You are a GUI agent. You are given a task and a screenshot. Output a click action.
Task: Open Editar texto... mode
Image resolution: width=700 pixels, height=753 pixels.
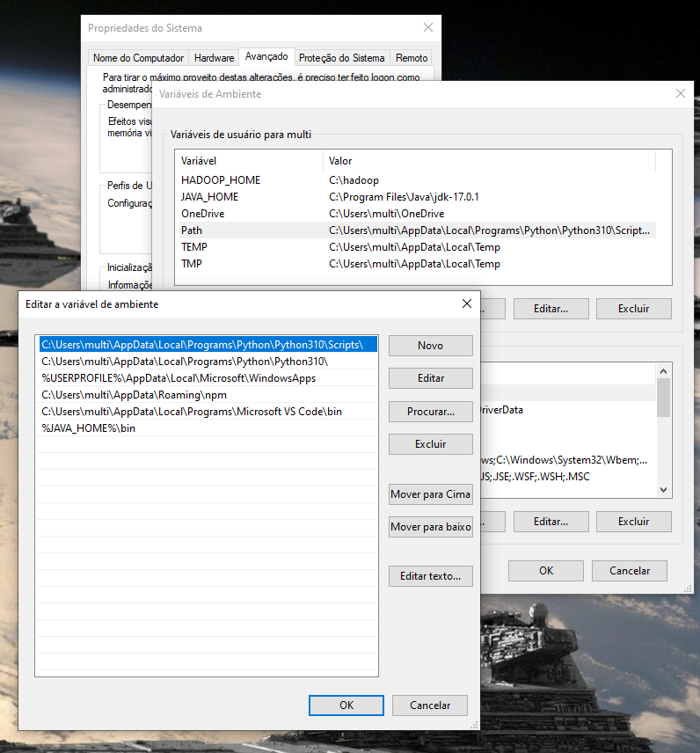pos(431,576)
